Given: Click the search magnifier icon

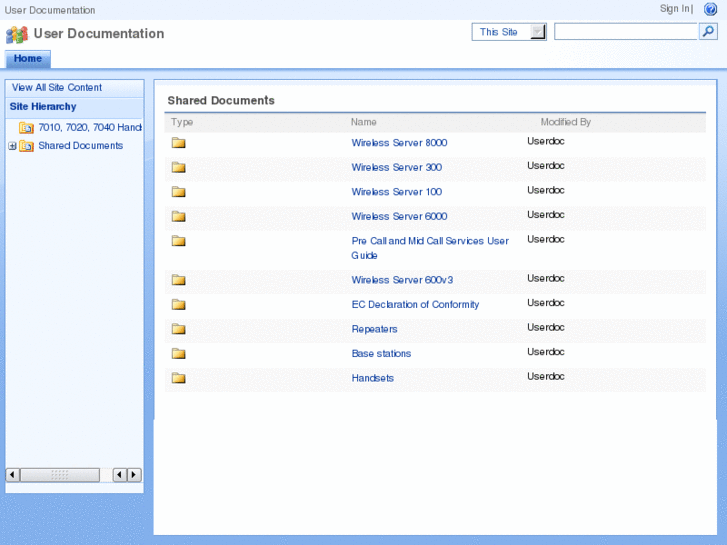Looking at the screenshot, I should pos(707,32).
